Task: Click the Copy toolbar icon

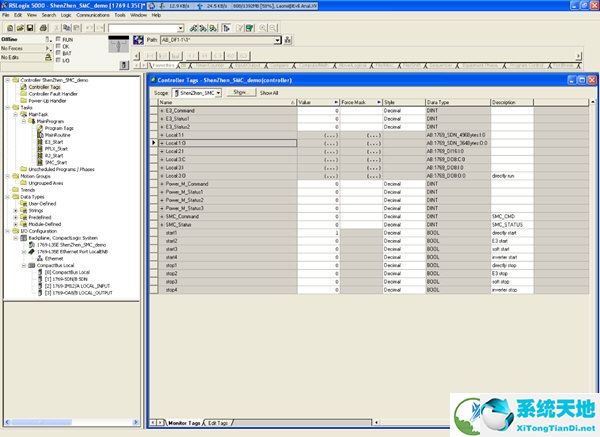Action: point(67,28)
